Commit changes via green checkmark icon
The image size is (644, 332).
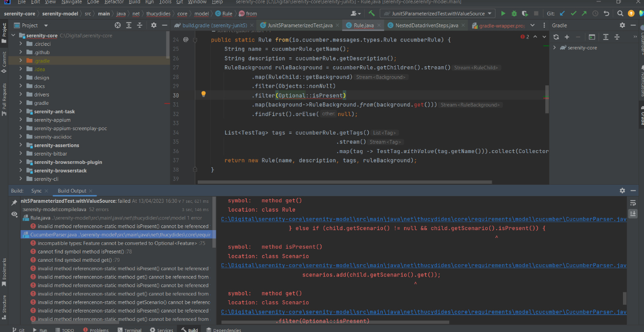pos(573,13)
